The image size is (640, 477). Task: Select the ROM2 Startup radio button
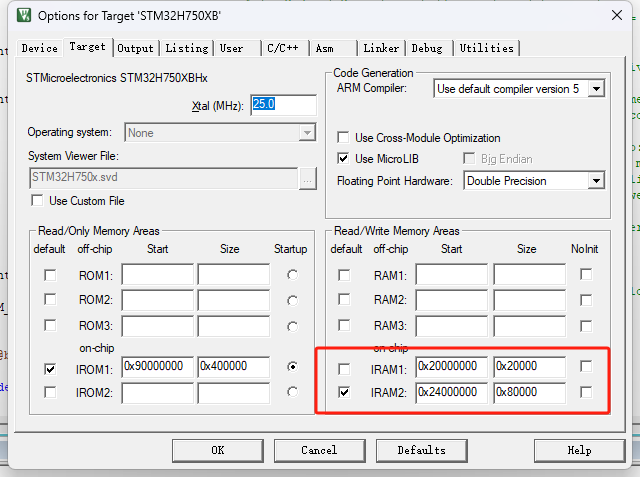[x=292, y=301]
